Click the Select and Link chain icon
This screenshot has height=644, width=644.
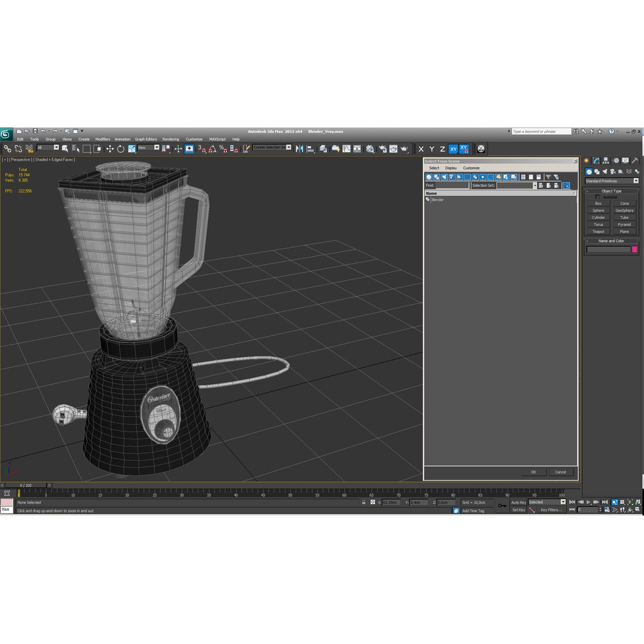(x=7, y=148)
